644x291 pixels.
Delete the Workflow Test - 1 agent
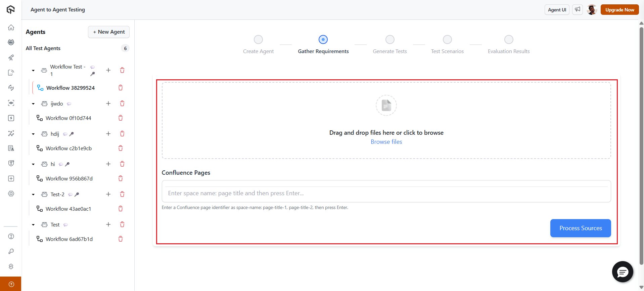click(x=122, y=70)
